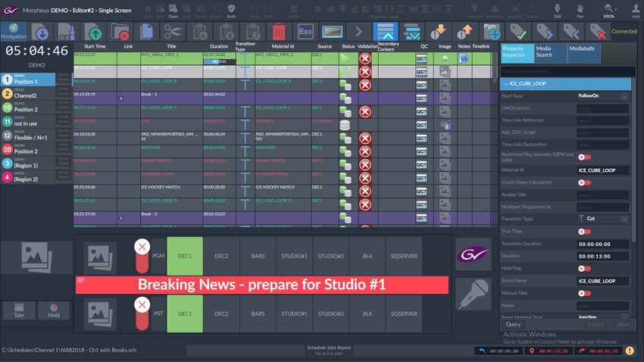Click the green checkmark tag icon

[518, 32]
